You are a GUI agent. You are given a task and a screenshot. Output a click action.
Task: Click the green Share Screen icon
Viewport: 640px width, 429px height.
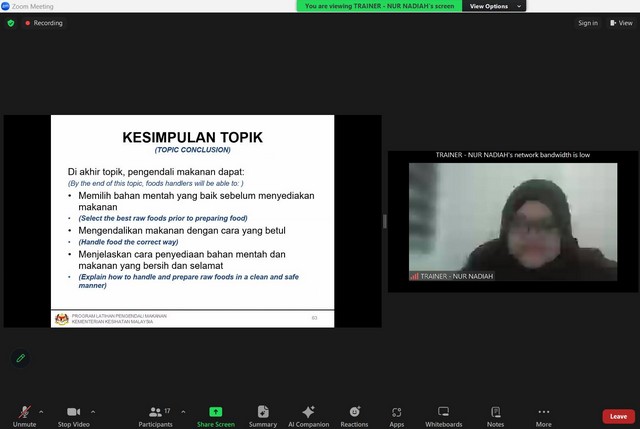[x=215, y=411]
